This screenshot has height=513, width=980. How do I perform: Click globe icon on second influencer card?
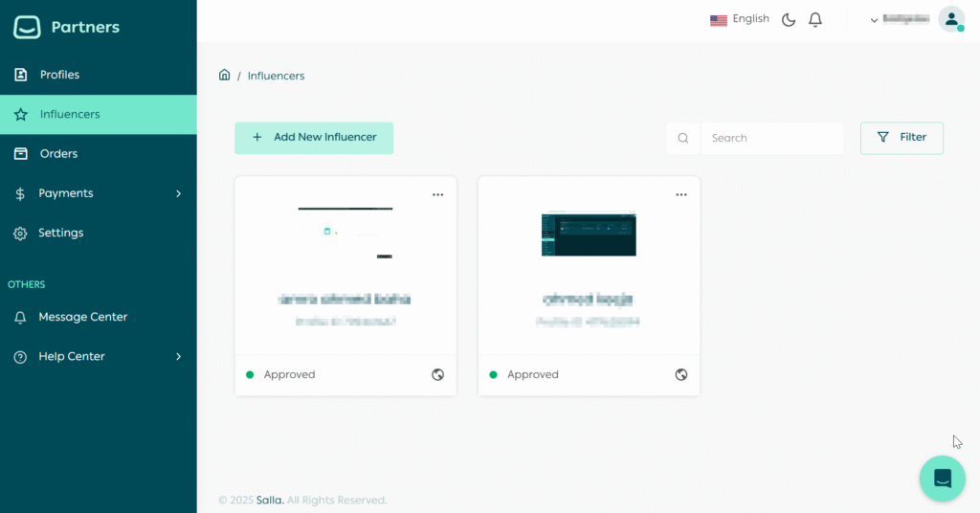[680, 374]
